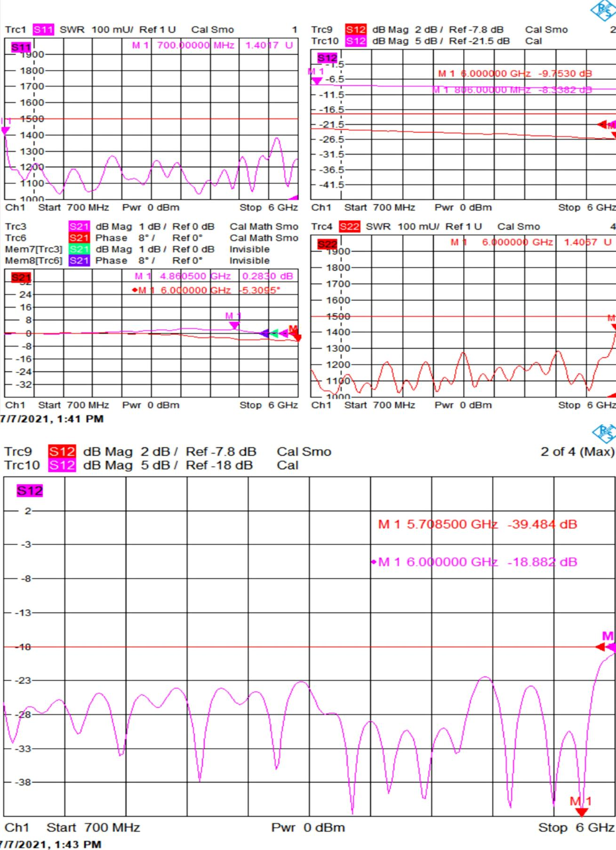The height and width of the screenshot is (850, 616).
Task: Click the 'Ref -18 dB' setting of Trc10
Action: point(219,465)
